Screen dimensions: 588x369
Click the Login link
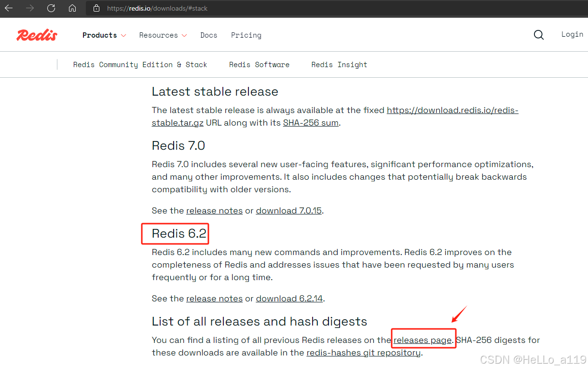[572, 34]
